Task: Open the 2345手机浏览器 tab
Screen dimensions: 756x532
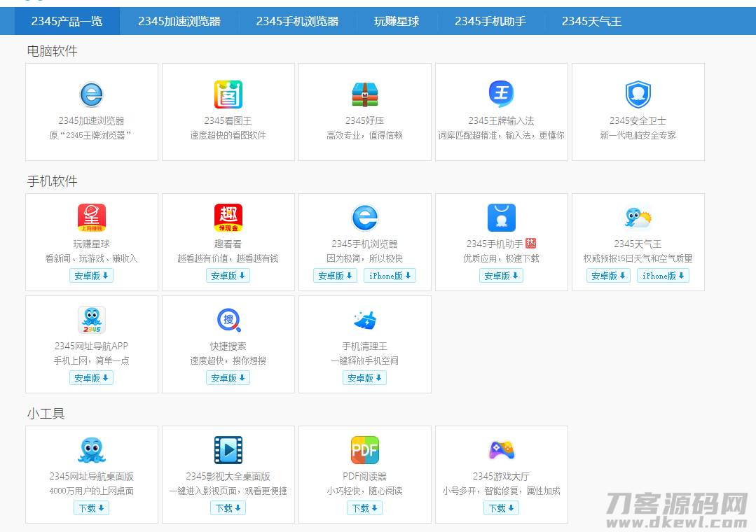Action: pos(297,21)
